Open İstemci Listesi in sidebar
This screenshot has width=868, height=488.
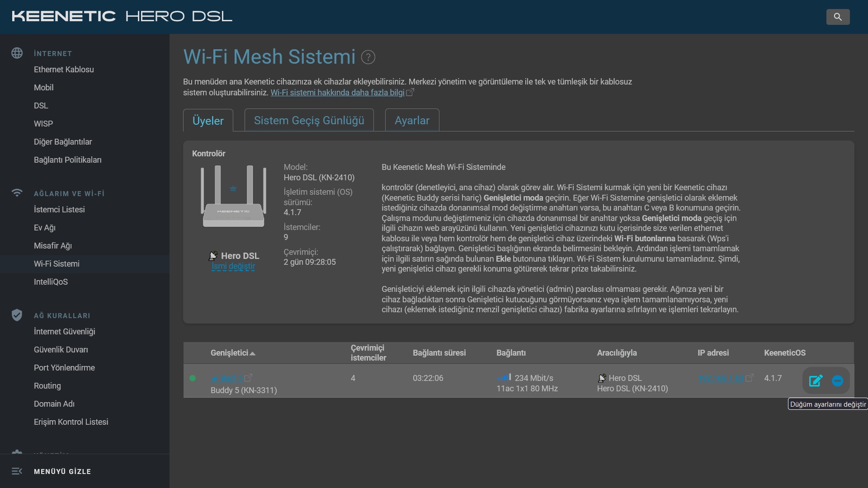click(x=59, y=210)
